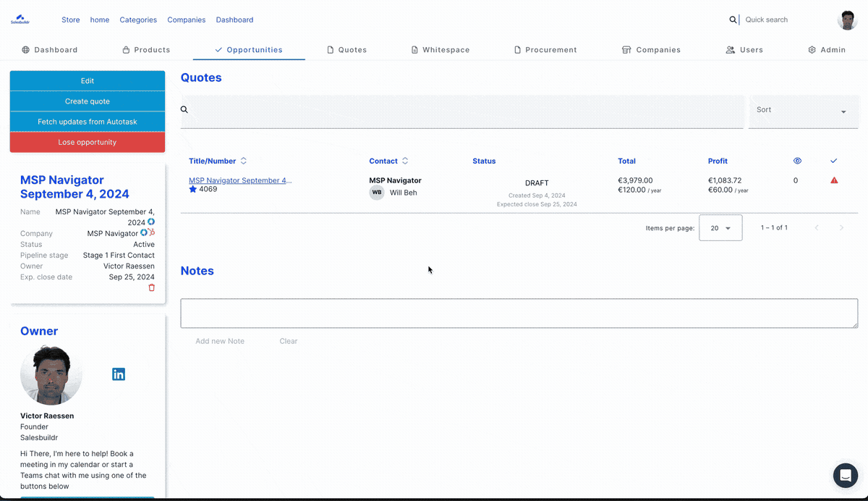Open the MSP Navigator September 4 quote link
Image resolution: width=868 pixels, height=501 pixels.
click(x=240, y=180)
